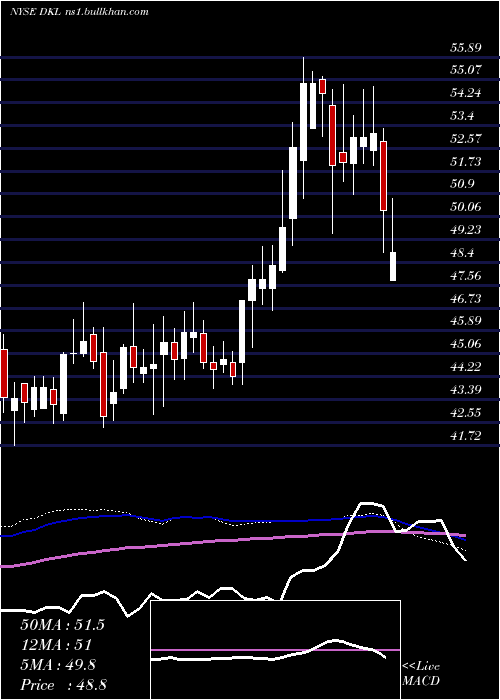Click the magenta signal line in MACD inset
This screenshot has height=700, width=500.
coord(275,650)
